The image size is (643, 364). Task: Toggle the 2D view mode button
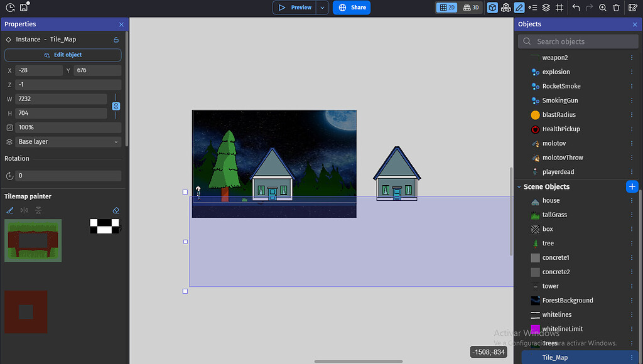click(x=446, y=7)
